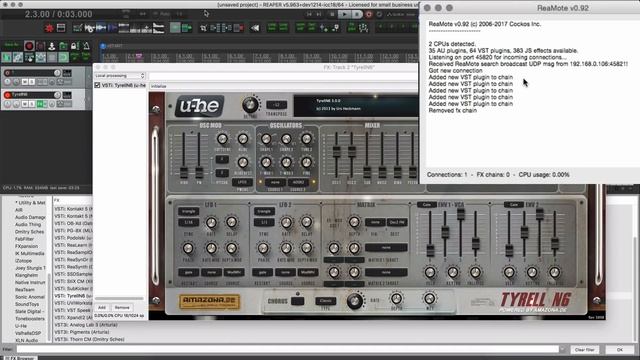Open the Local processing dropdown in FX window
The width and height of the screenshot is (640, 360).
point(120,76)
